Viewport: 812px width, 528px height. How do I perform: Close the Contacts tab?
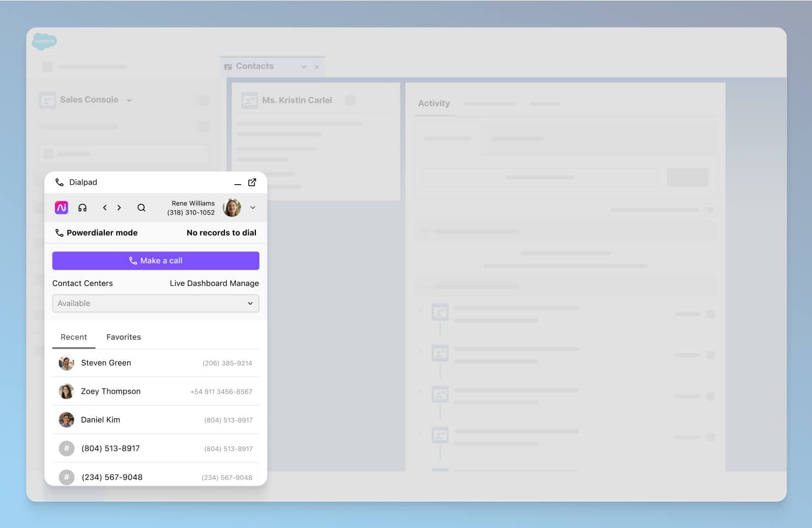317,67
